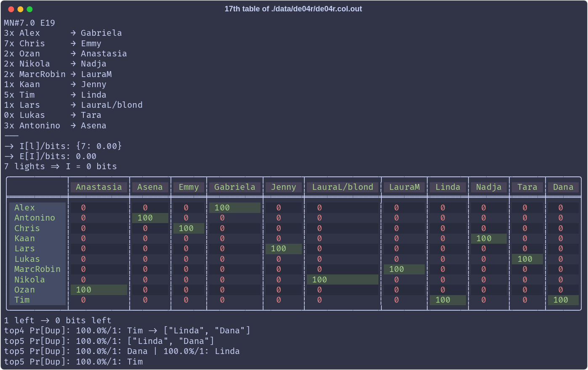Image resolution: width=588 pixels, height=370 pixels.
Task: Click the Jenny column header
Action: pyautogui.click(x=284, y=187)
